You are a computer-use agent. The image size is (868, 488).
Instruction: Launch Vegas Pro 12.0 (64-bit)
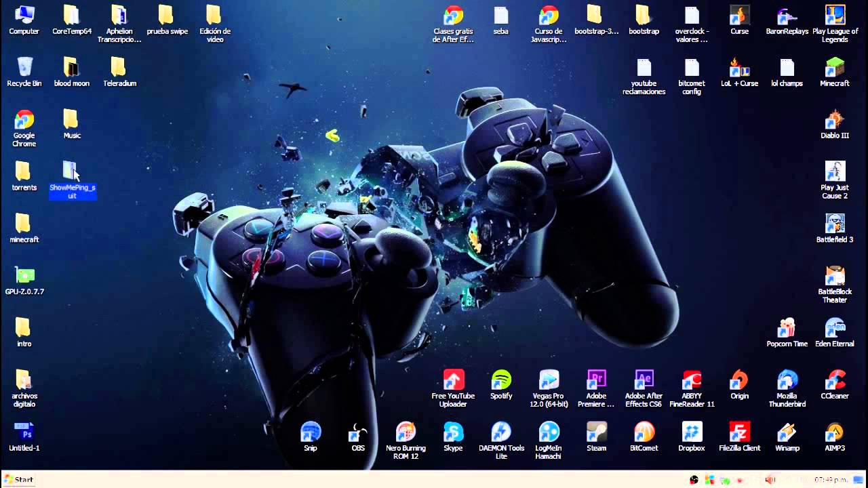pyautogui.click(x=548, y=389)
